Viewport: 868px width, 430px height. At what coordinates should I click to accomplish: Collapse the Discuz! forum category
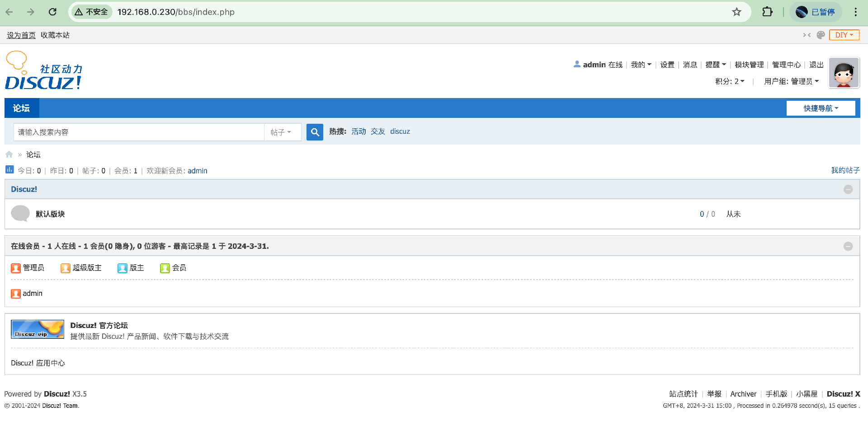tap(848, 190)
